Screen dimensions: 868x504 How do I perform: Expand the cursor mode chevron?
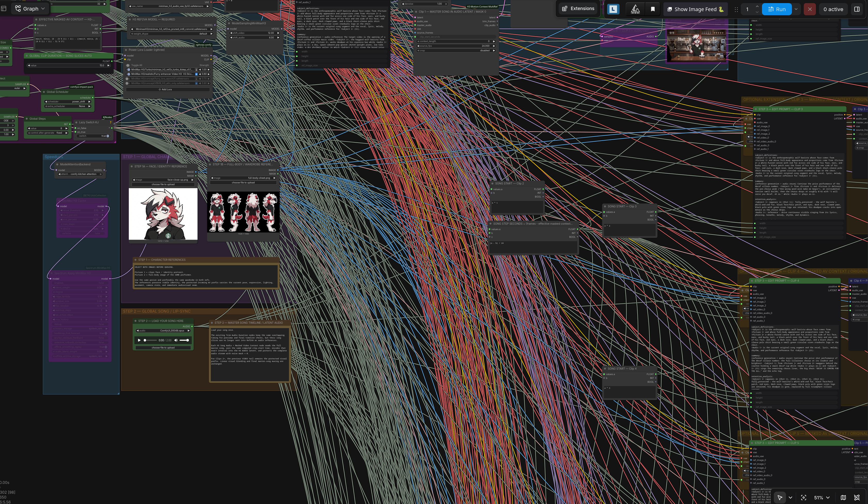pyautogui.click(x=791, y=498)
